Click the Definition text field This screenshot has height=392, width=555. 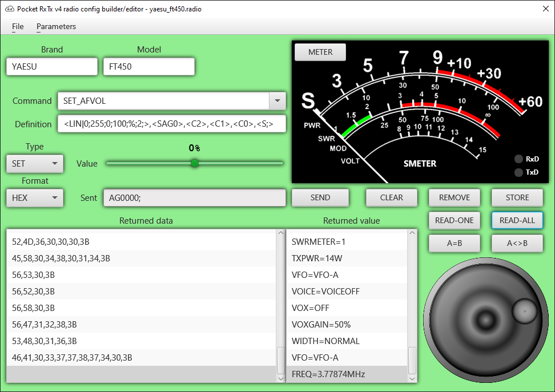(171, 124)
